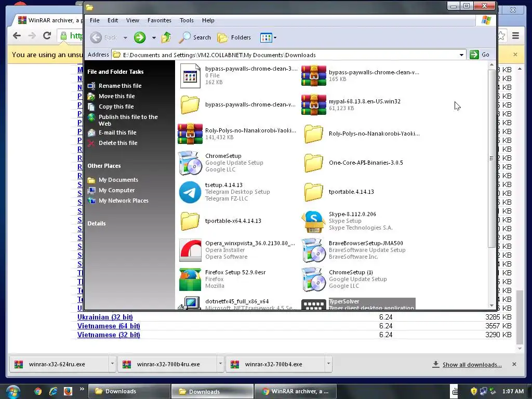Screen dimensions: 532x399
Task: Dismiss the Chrome unsupported warning bar
Action: (x=515, y=54)
